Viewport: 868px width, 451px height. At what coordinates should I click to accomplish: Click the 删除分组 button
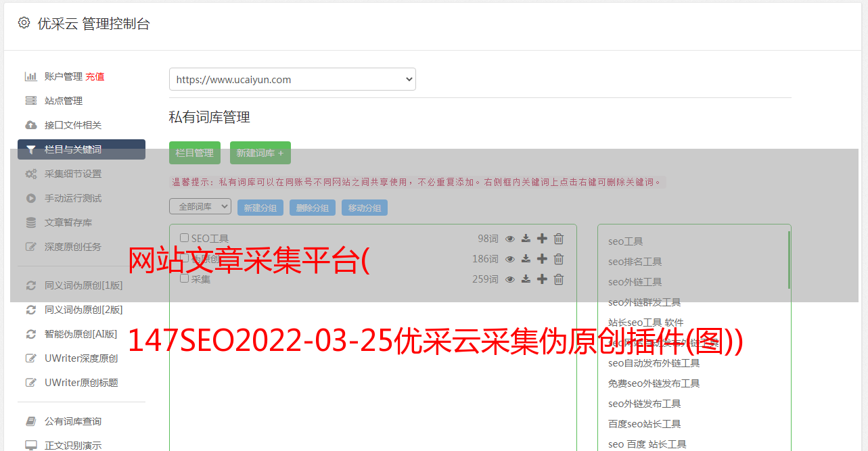313,208
